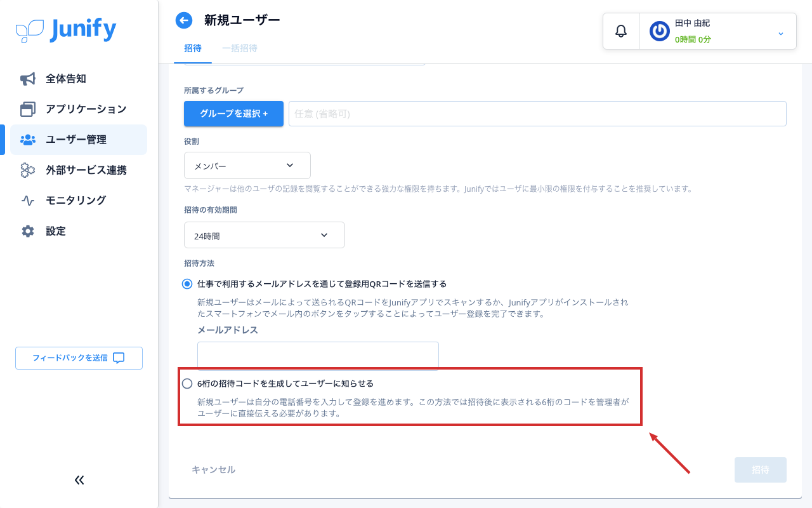This screenshot has height=508, width=812.
Task: Open ユーザー管理 in the sidebar
Action: pos(79,140)
